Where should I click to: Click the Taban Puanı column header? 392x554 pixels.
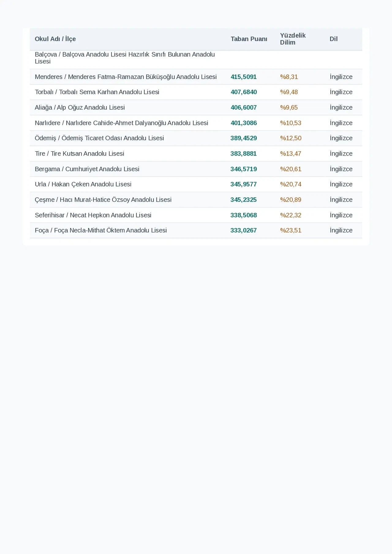[249, 39]
